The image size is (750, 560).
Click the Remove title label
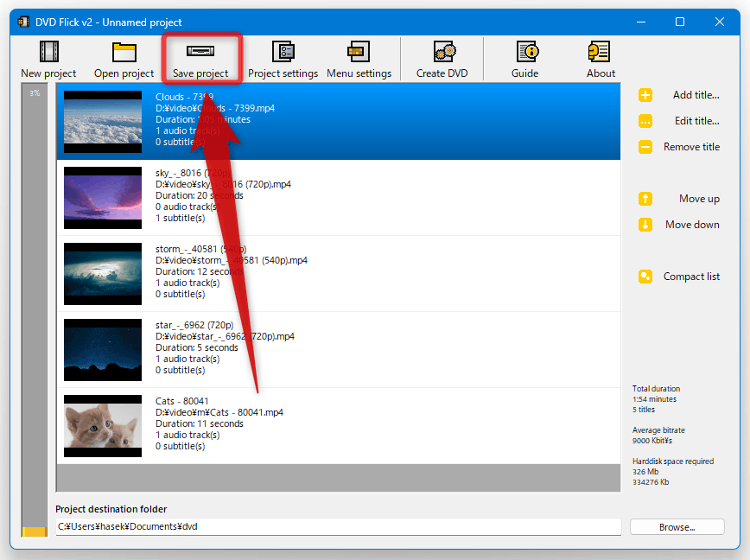tap(691, 147)
